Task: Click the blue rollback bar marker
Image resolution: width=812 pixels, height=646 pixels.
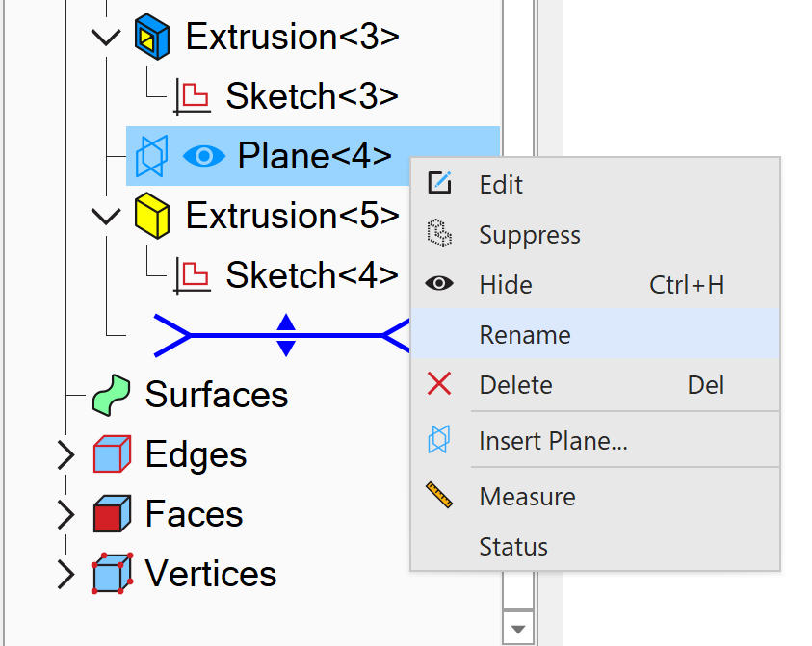Action: tap(286, 335)
